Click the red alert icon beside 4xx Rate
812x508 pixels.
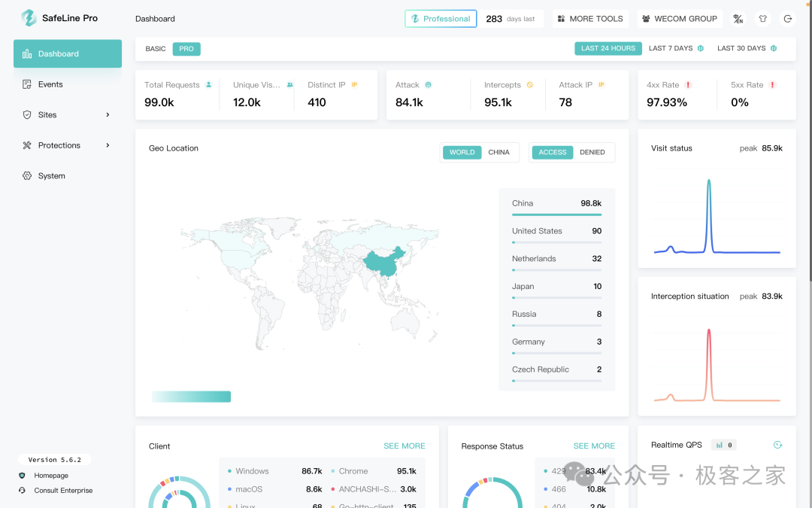point(688,85)
